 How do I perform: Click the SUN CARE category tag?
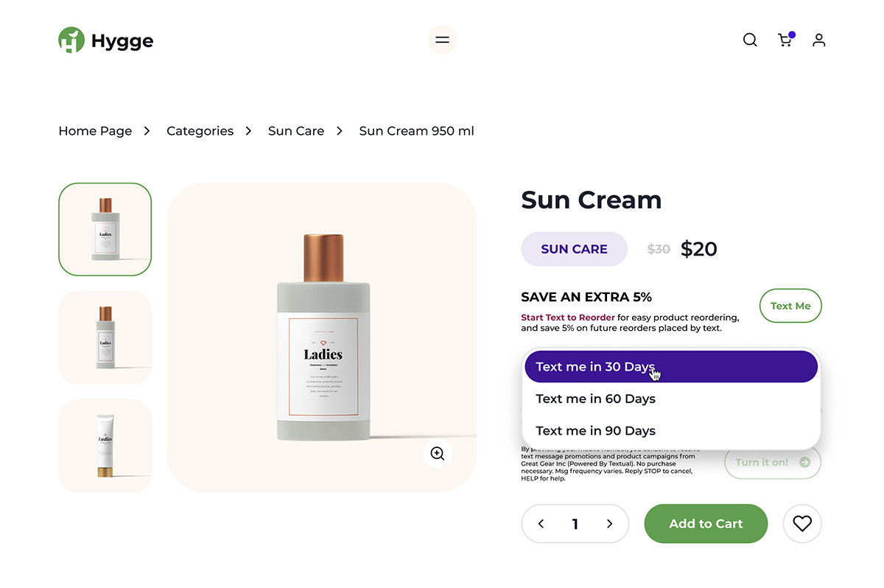[574, 249]
